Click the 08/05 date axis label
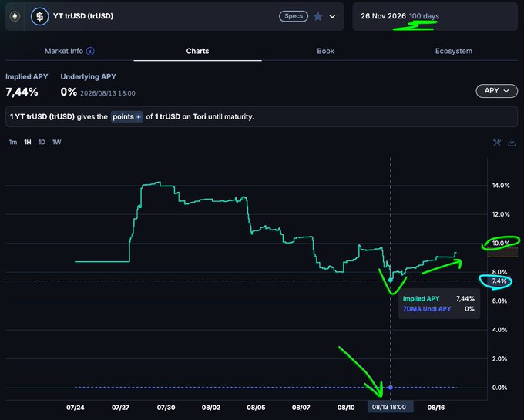The image size is (524, 420). (x=256, y=408)
